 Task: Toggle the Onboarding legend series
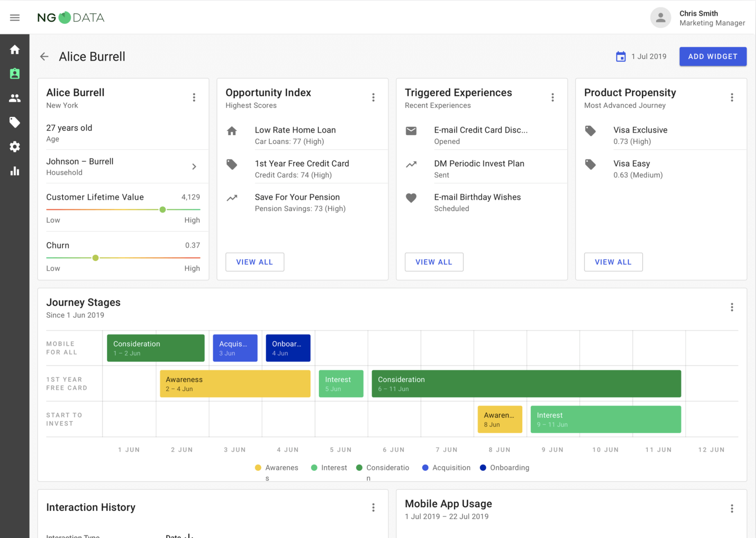[x=504, y=467]
